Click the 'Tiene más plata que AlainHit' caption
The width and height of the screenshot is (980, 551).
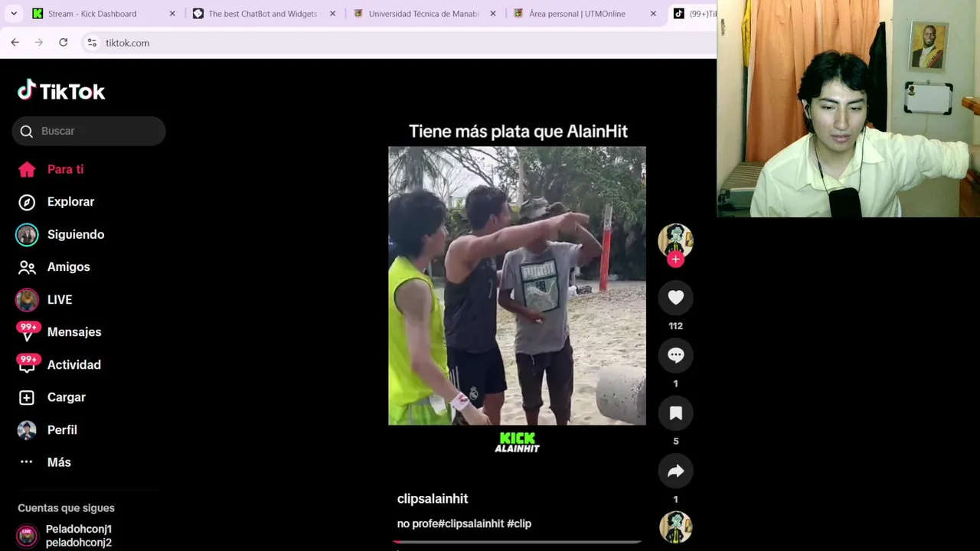pos(518,132)
